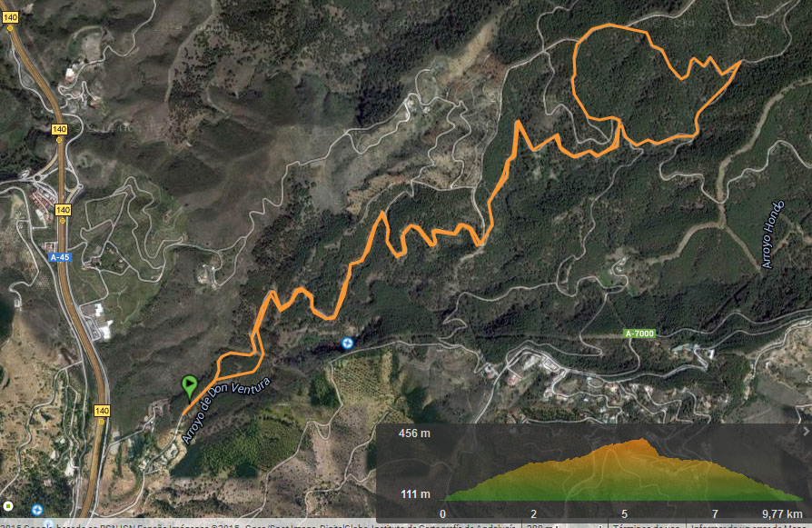Select the 140 marker nearest the start flag
Screen dimensions: 812x528
(102, 411)
